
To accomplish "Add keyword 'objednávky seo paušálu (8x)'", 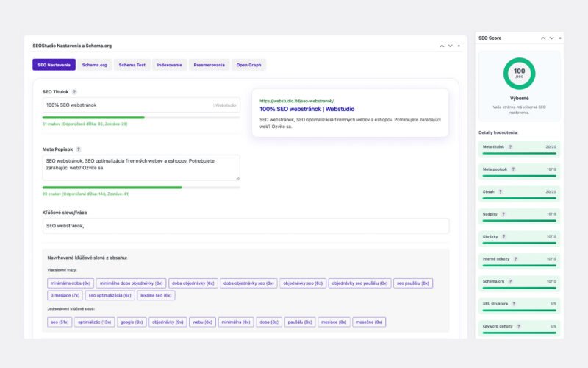I will coord(360,283).
